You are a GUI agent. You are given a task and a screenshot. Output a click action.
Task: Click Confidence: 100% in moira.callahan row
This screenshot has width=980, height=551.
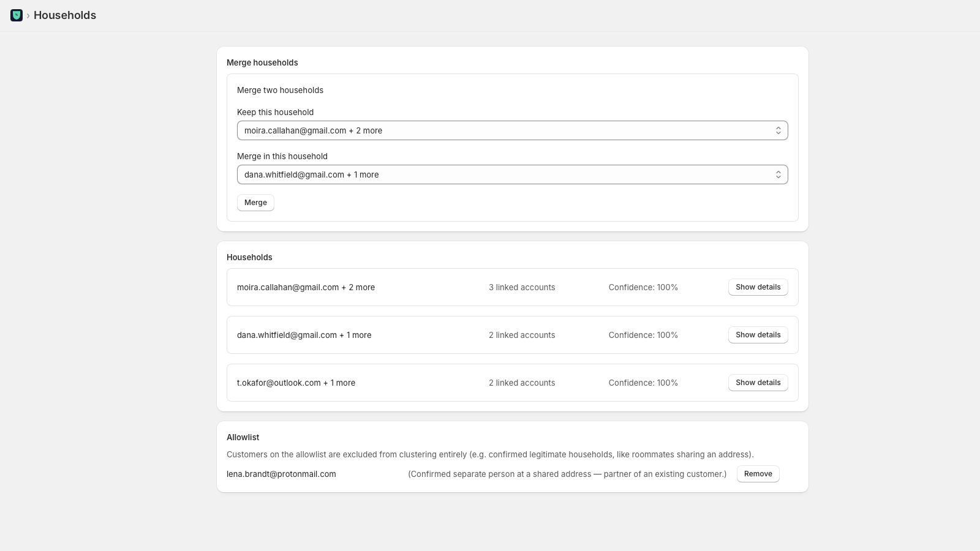pyautogui.click(x=643, y=287)
